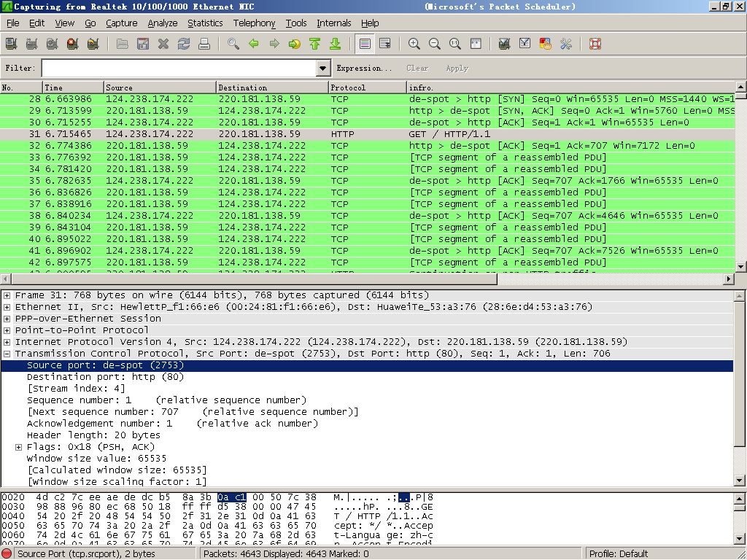Expand Point-to-Point Protocol node
The width and height of the screenshot is (747, 560).
(7, 330)
